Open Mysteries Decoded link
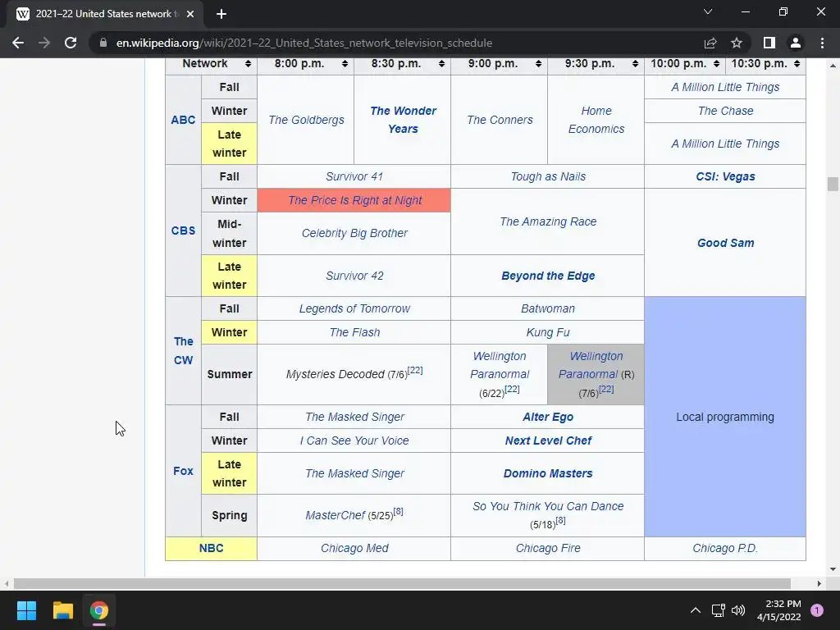The width and height of the screenshot is (840, 630). 335,374
